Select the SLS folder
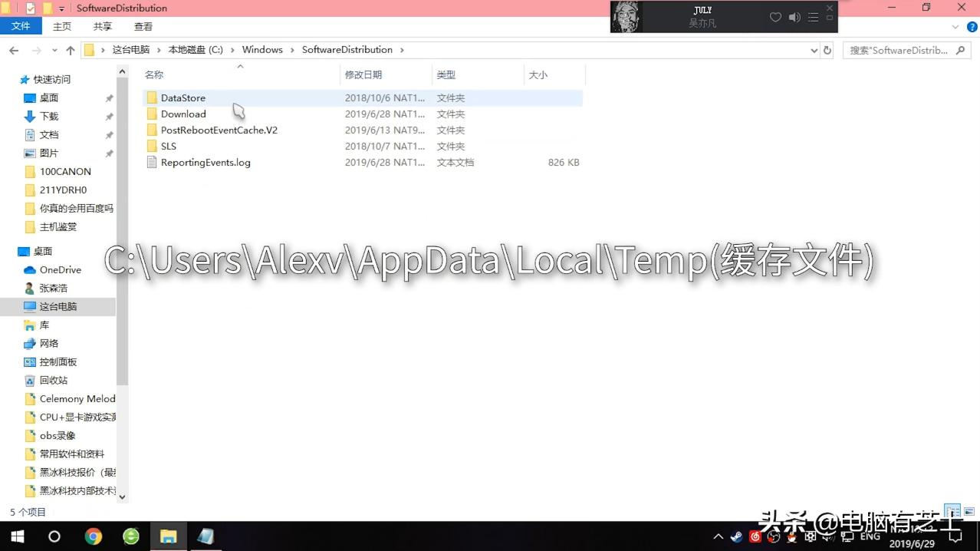The image size is (980, 551). pyautogui.click(x=168, y=147)
